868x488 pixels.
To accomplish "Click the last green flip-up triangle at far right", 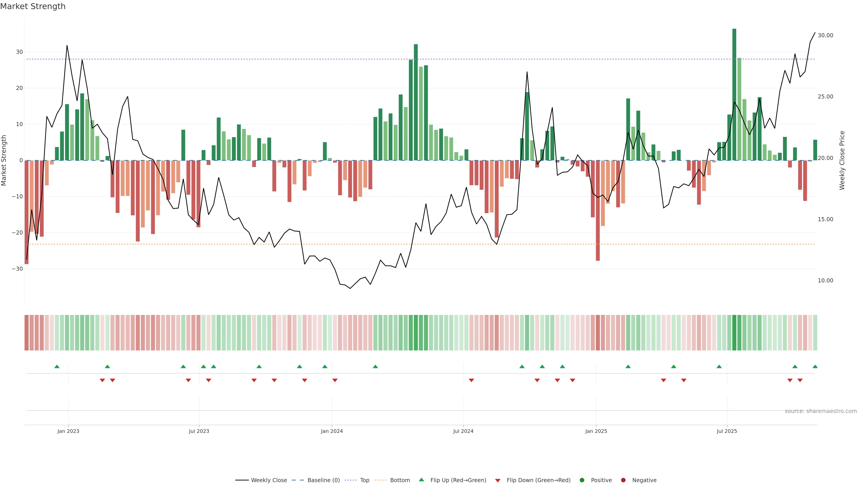I will click(815, 366).
